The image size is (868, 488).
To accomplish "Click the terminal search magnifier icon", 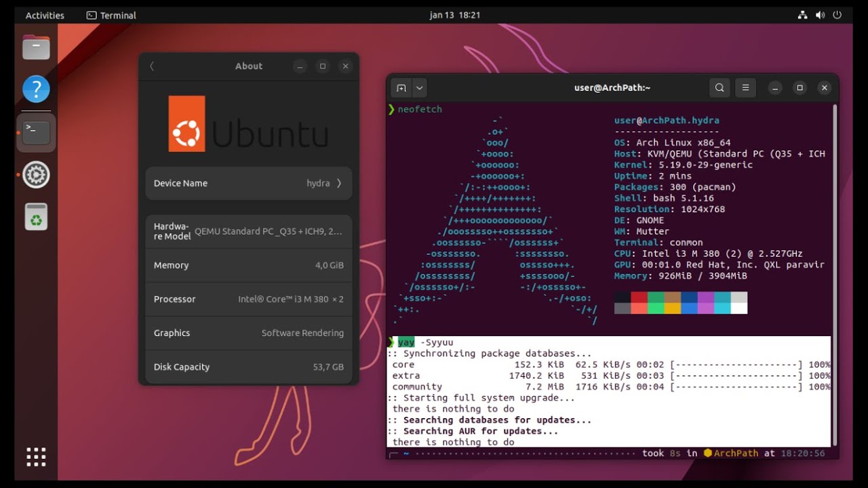I will click(719, 87).
